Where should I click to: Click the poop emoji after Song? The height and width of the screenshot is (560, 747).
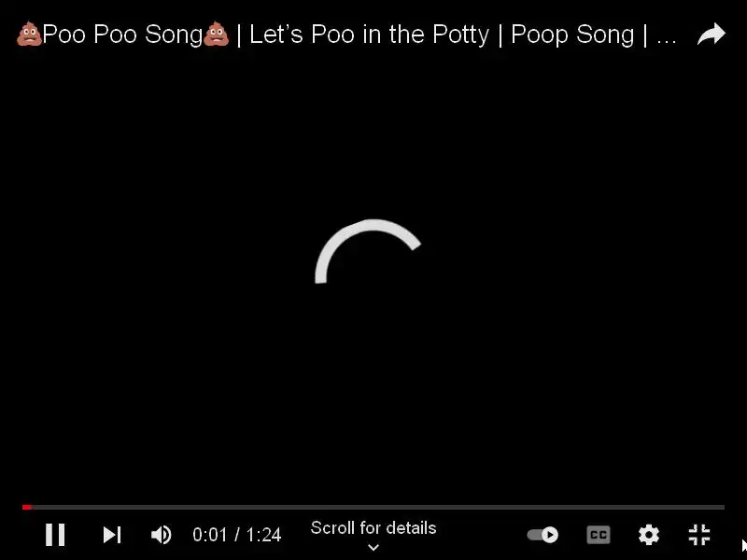coord(216,34)
